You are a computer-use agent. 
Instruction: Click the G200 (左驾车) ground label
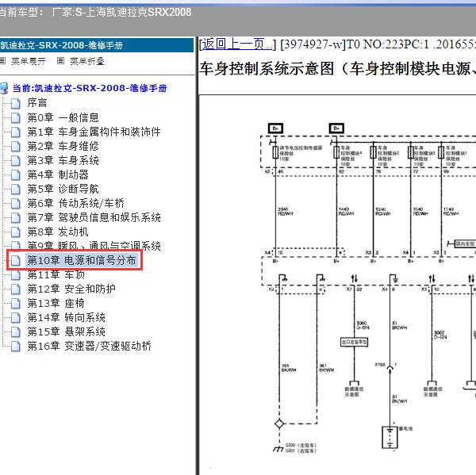tap(301, 445)
